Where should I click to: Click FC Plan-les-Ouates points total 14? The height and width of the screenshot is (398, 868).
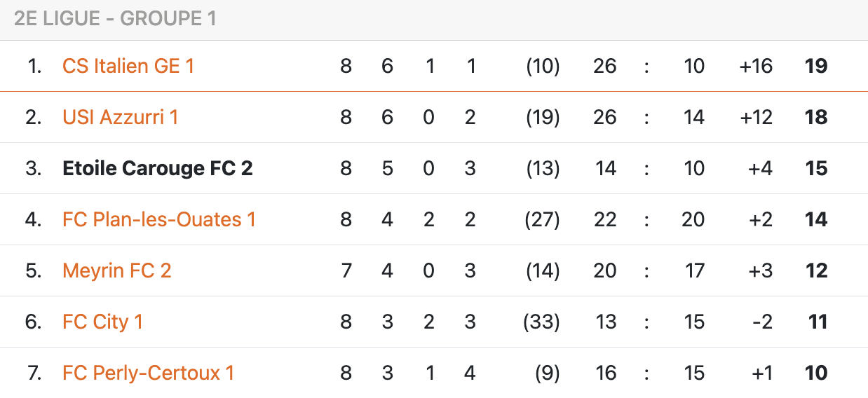point(816,219)
